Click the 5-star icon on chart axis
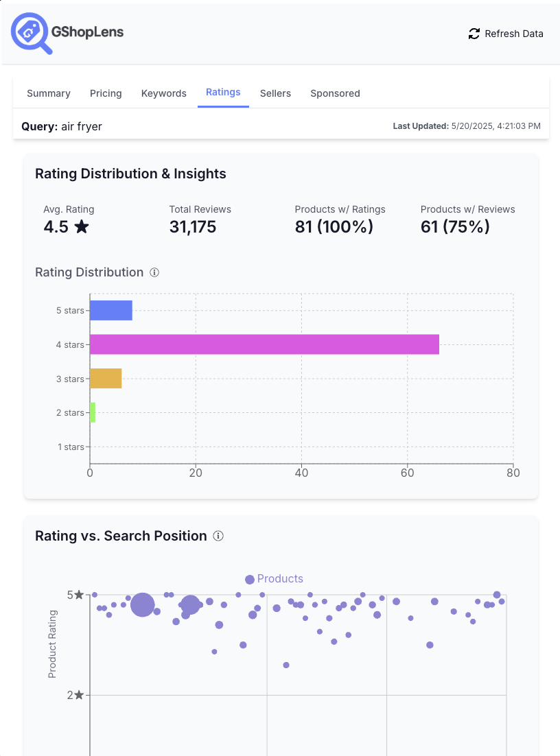Screen dimensions: 560x756 click(80, 595)
